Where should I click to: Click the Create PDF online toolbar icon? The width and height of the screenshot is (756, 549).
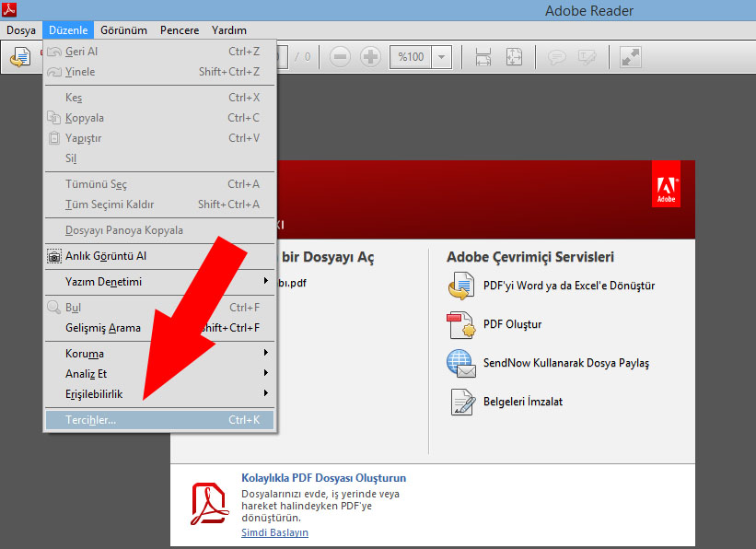[x=20, y=57]
